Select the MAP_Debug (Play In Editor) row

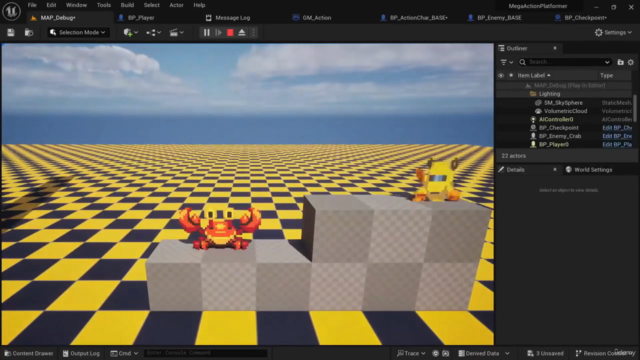(564, 85)
